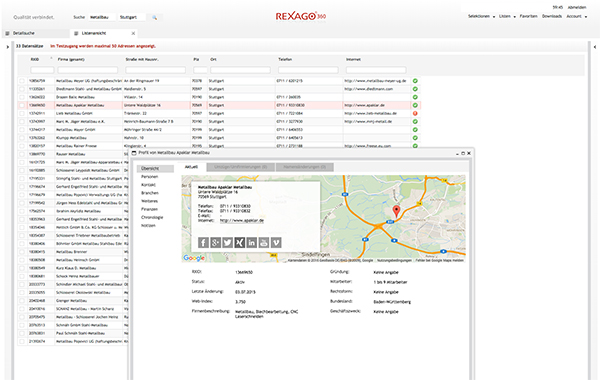Screen dimensions: 600x380
Task: Click the green status icon for Klumpp Metallbau row
Action: coord(415,138)
